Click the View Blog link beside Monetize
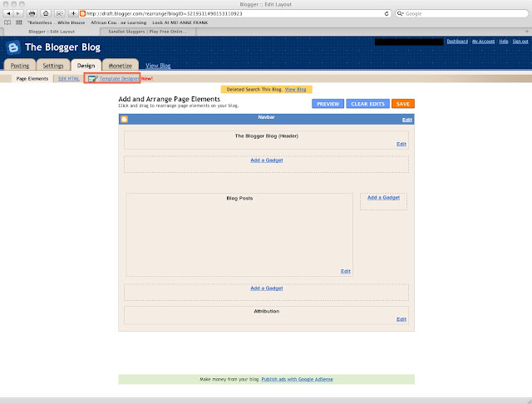The height and width of the screenshot is (404, 532). point(158,66)
